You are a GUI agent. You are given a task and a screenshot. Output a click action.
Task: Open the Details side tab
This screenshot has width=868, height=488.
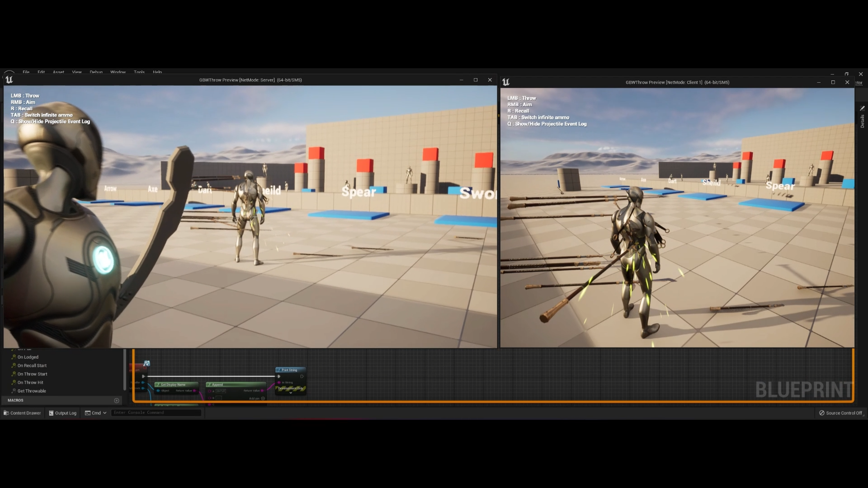pos(862,121)
